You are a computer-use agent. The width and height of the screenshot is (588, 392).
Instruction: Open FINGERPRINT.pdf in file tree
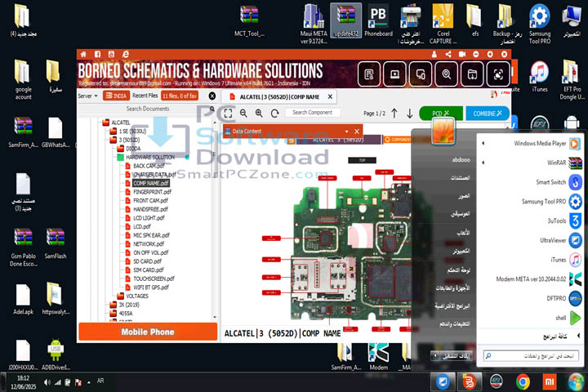[x=152, y=192]
